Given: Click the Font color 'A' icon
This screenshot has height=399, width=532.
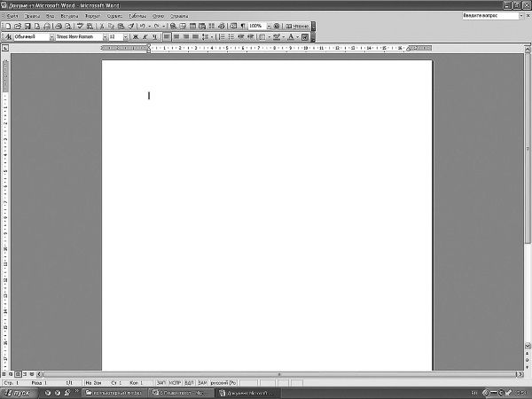Looking at the screenshot, I should [292, 37].
